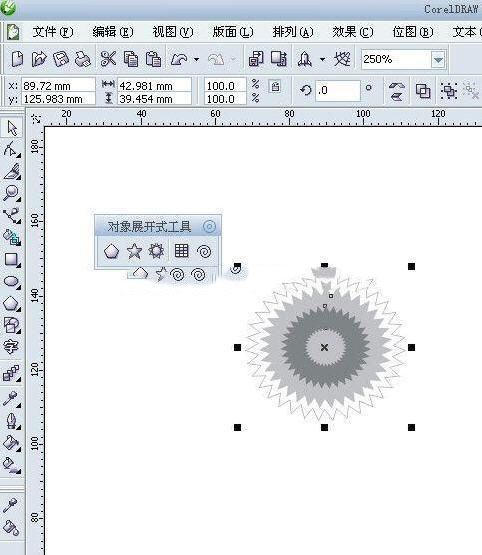Select the Rectangle tool
Viewport: 482px width, 555px height.
pyautogui.click(x=12, y=259)
